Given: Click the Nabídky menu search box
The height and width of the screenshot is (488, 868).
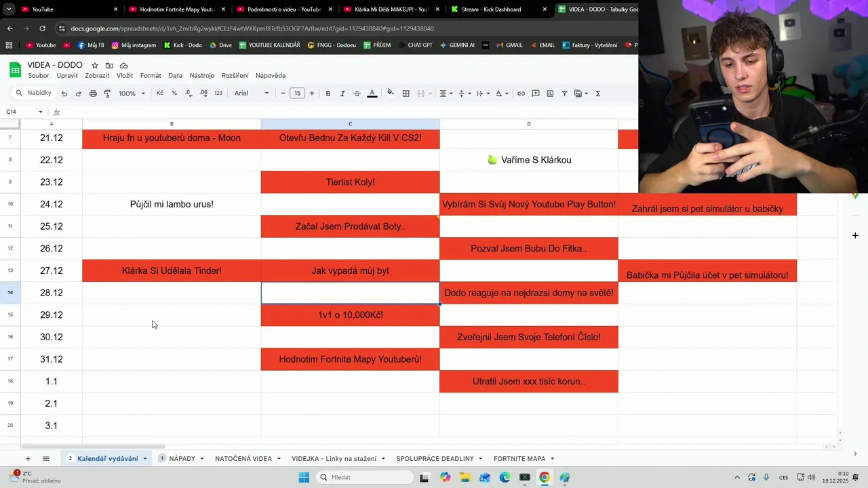Looking at the screenshot, I should 34,94.
